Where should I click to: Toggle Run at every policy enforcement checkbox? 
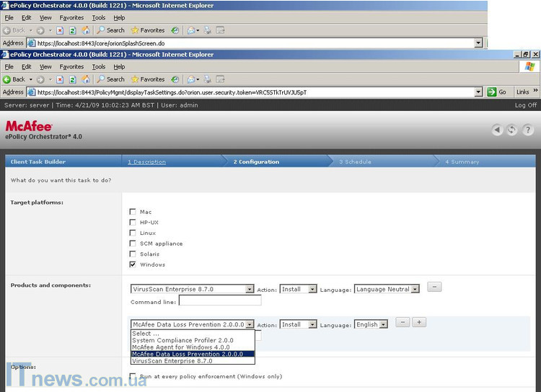tap(133, 376)
